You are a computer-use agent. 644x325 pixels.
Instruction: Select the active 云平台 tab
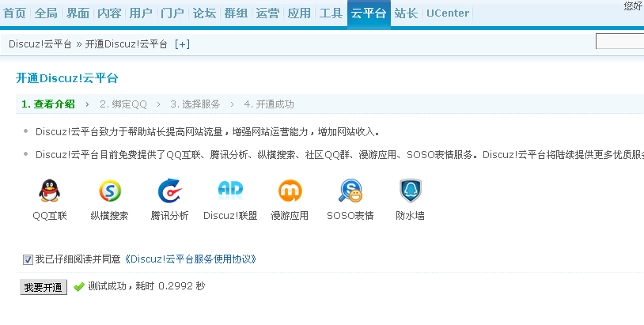click(369, 13)
